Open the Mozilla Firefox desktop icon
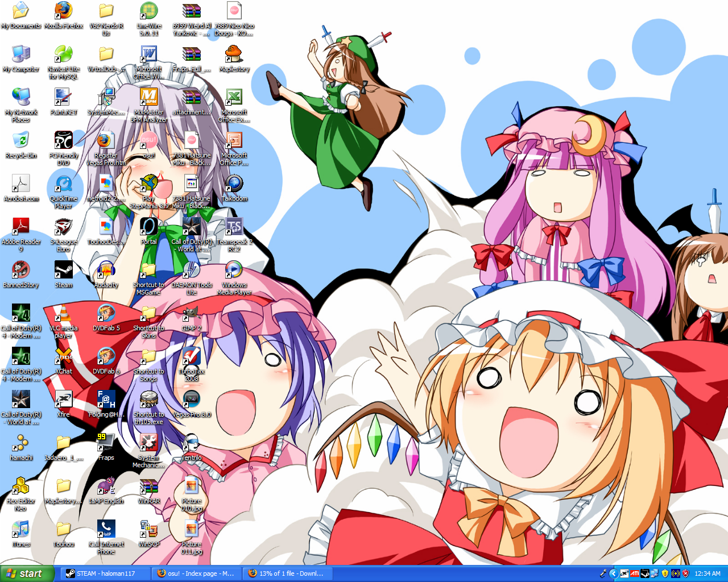728x582 pixels. [64, 11]
